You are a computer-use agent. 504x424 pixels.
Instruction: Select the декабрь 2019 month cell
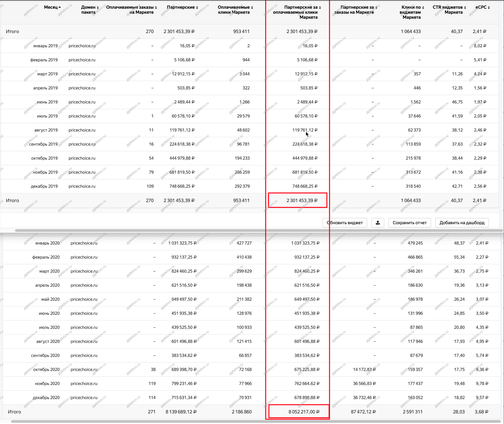pos(44,186)
